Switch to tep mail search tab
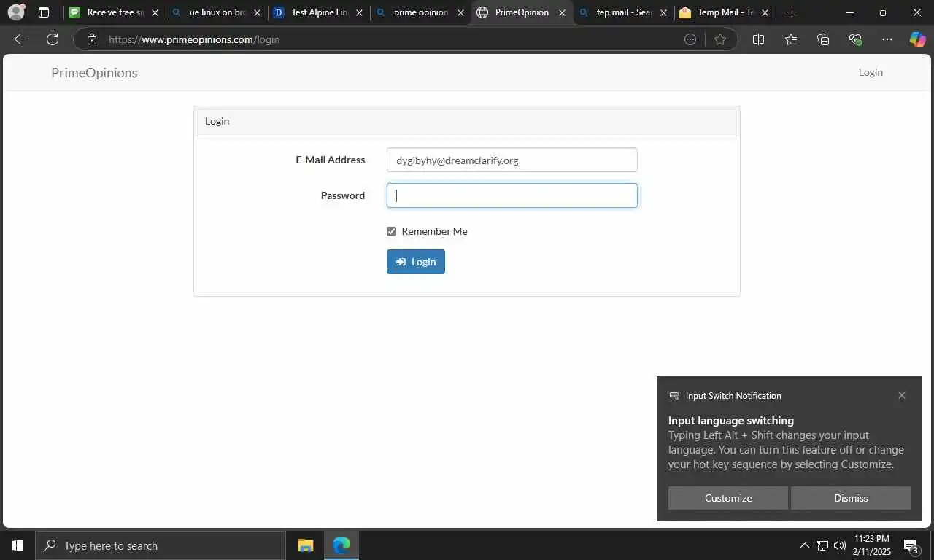934x560 pixels. pos(622,12)
